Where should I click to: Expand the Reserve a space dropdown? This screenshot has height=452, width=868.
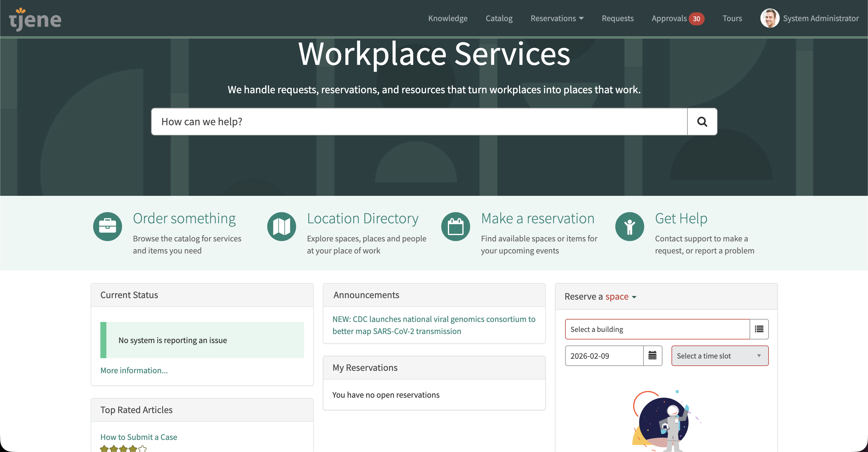point(620,297)
